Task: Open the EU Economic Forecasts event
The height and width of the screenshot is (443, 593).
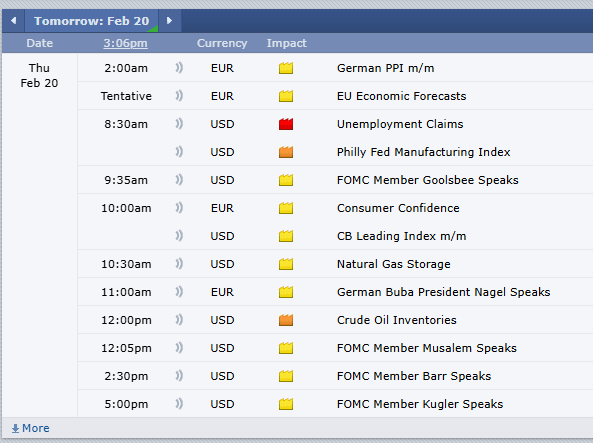Action: (401, 96)
